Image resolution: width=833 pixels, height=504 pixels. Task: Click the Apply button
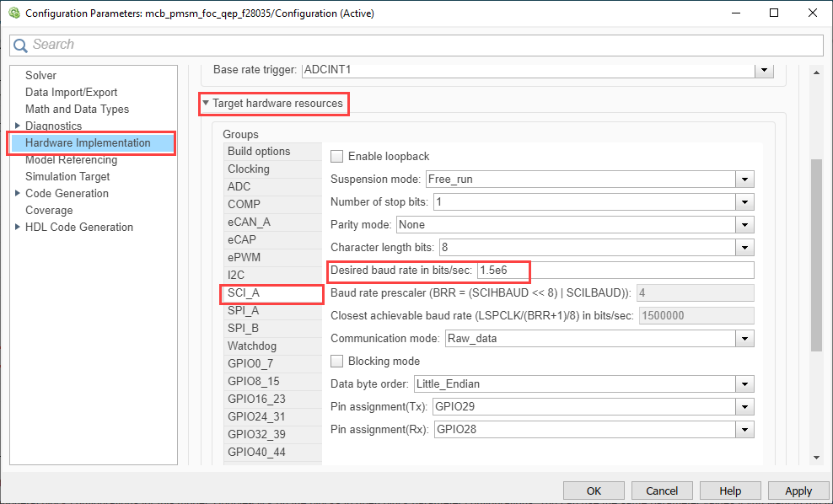798,491
